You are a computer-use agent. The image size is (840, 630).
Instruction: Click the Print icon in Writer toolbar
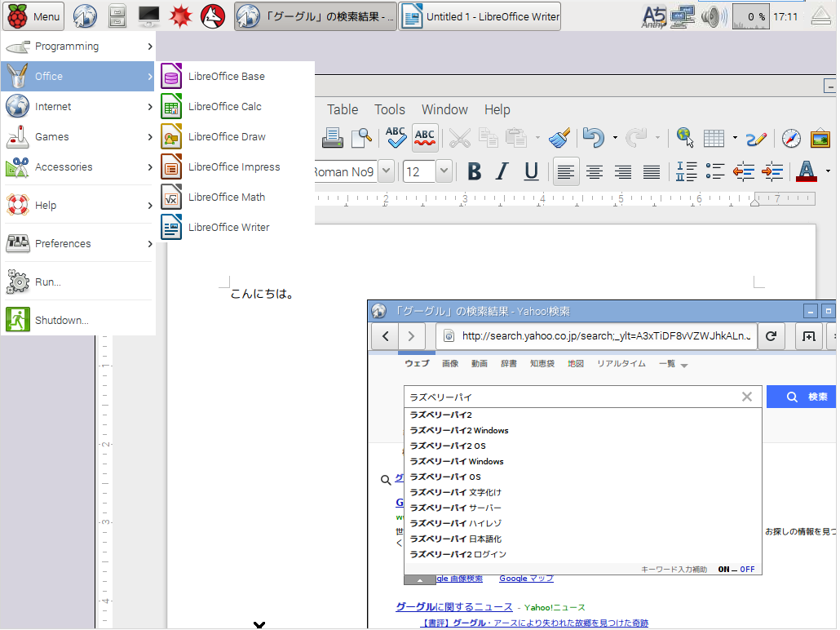[x=333, y=139]
